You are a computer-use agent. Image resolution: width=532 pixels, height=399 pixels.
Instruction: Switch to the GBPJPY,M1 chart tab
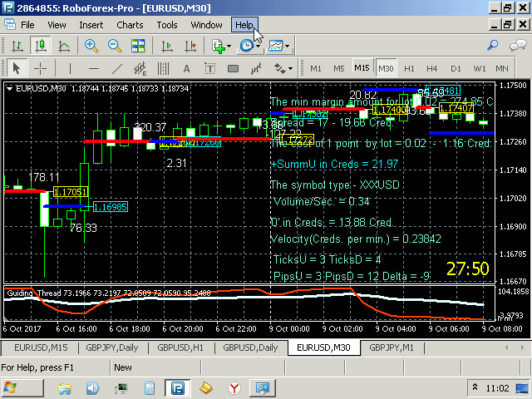pos(392,347)
